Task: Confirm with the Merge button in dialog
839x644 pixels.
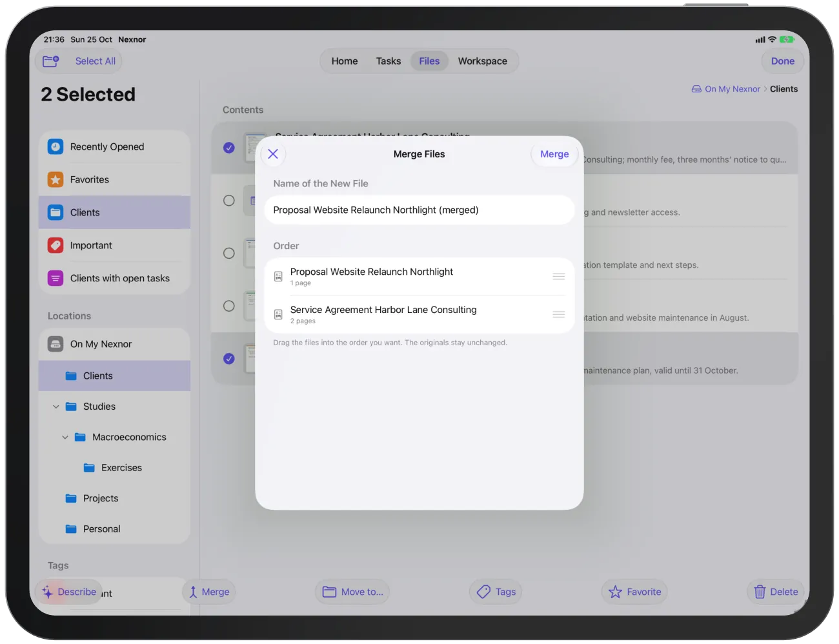Action: pos(554,154)
